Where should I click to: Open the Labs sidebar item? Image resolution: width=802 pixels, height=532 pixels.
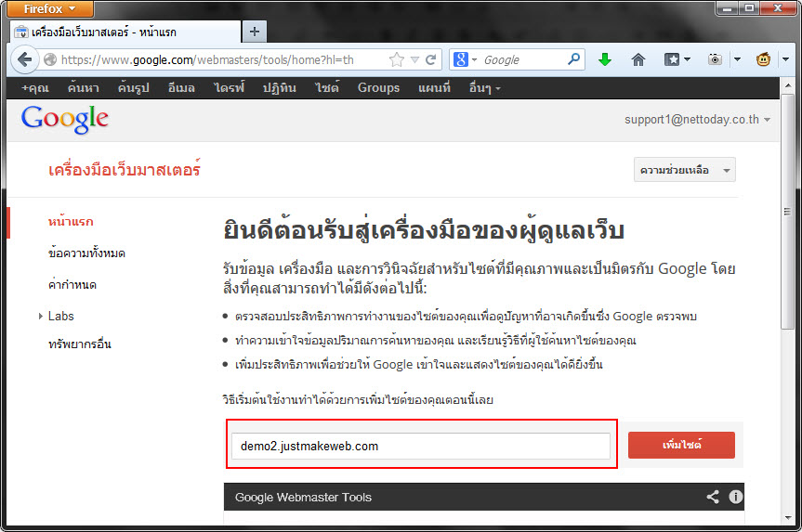(x=60, y=317)
